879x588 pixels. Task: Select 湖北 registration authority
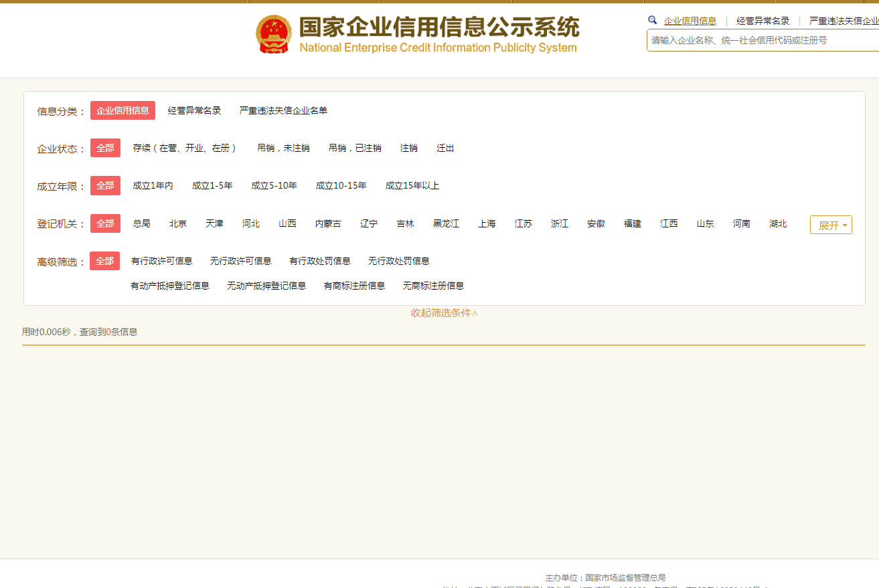(x=778, y=223)
